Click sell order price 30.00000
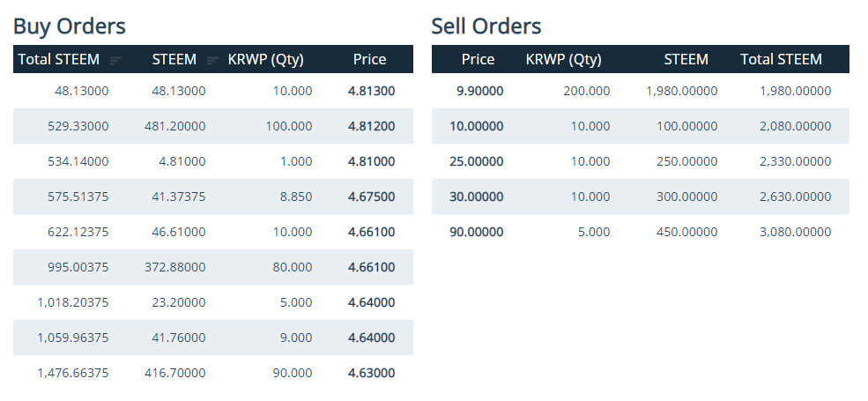868x401 pixels. point(477,197)
